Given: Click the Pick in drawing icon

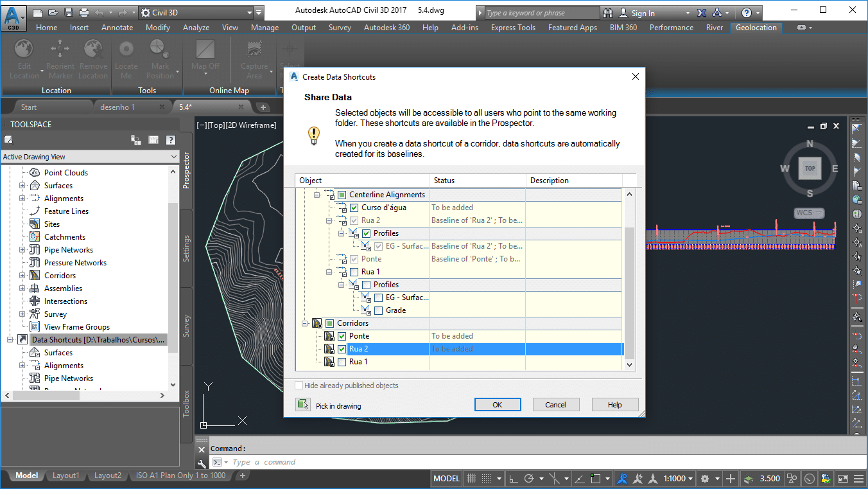Looking at the screenshot, I should click(303, 405).
